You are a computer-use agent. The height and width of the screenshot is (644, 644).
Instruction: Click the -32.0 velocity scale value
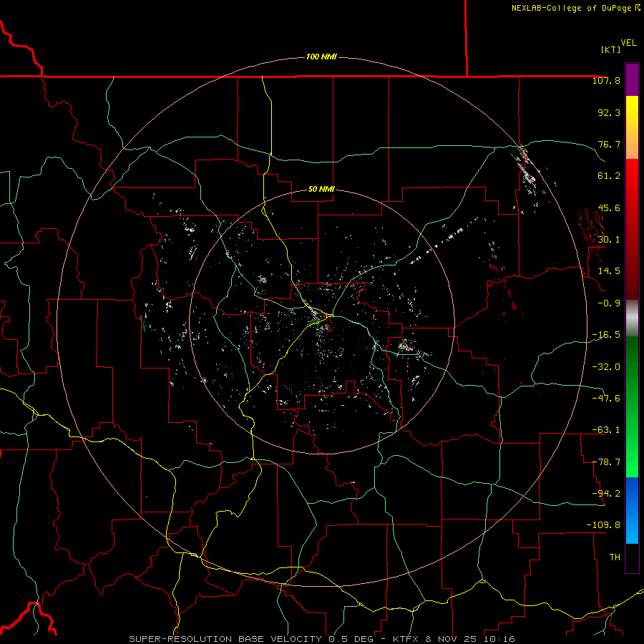pos(606,367)
